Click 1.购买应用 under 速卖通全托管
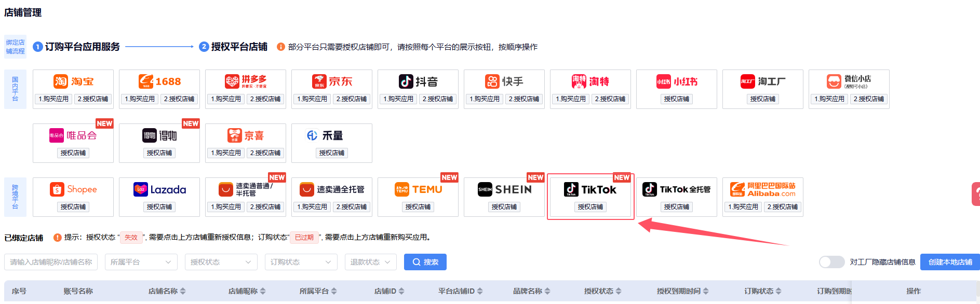The width and height of the screenshot is (980, 304). [x=312, y=207]
